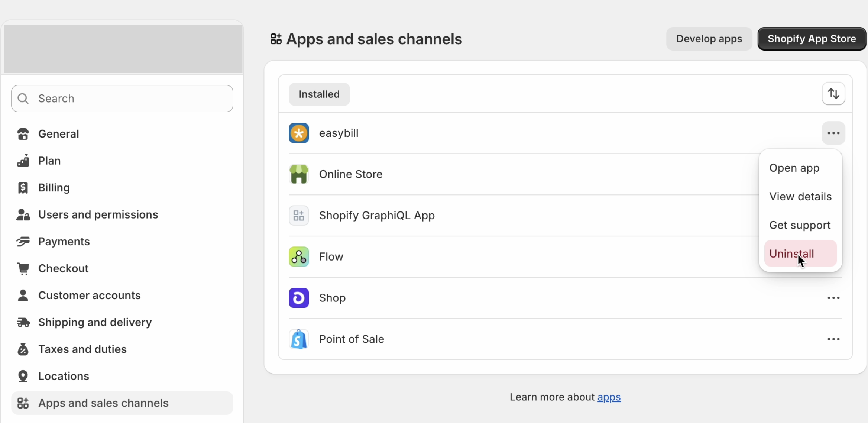Click the Taxes and duties icon
The image size is (868, 423).
23,349
